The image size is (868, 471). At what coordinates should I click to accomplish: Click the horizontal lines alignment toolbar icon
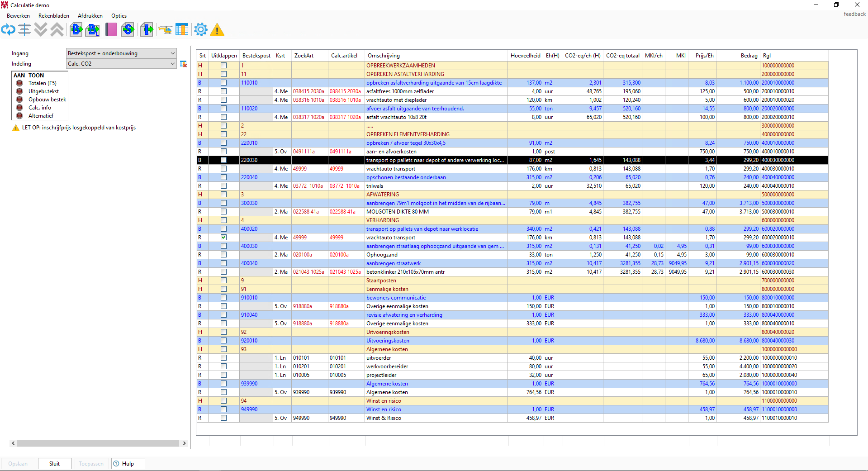pos(24,30)
